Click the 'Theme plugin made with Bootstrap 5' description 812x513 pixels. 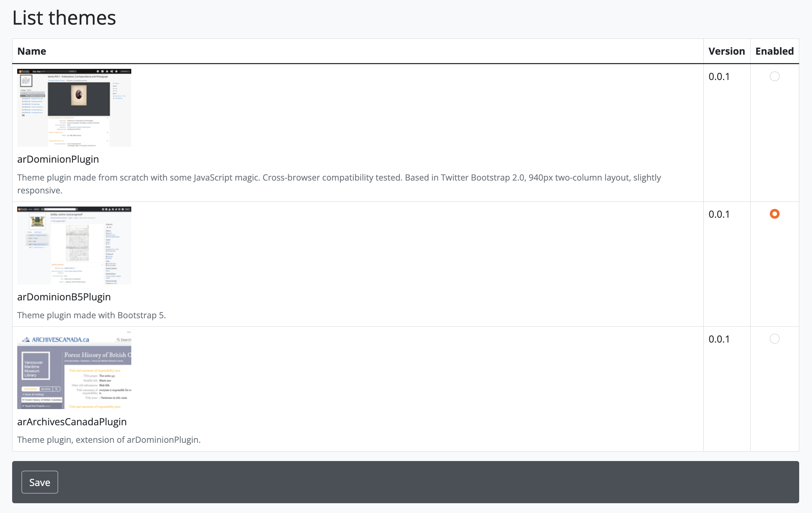[x=91, y=315]
